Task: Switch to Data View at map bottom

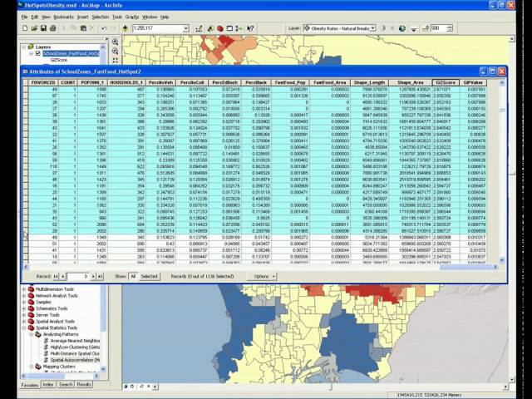Action: pyautogui.click(x=126, y=387)
